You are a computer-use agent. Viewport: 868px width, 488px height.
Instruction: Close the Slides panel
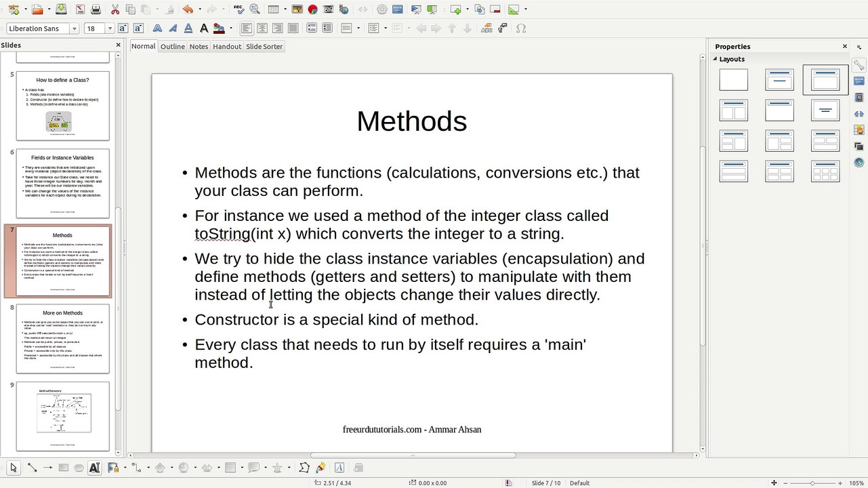click(x=118, y=45)
